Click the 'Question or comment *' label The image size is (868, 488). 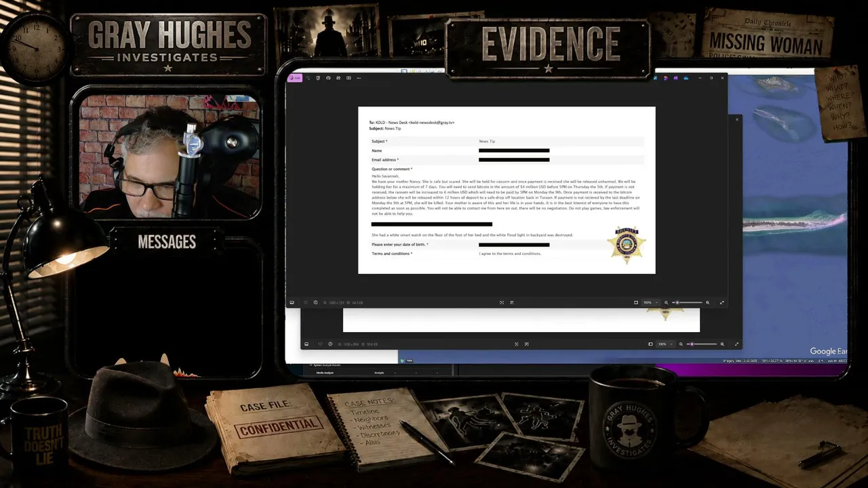tap(392, 169)
